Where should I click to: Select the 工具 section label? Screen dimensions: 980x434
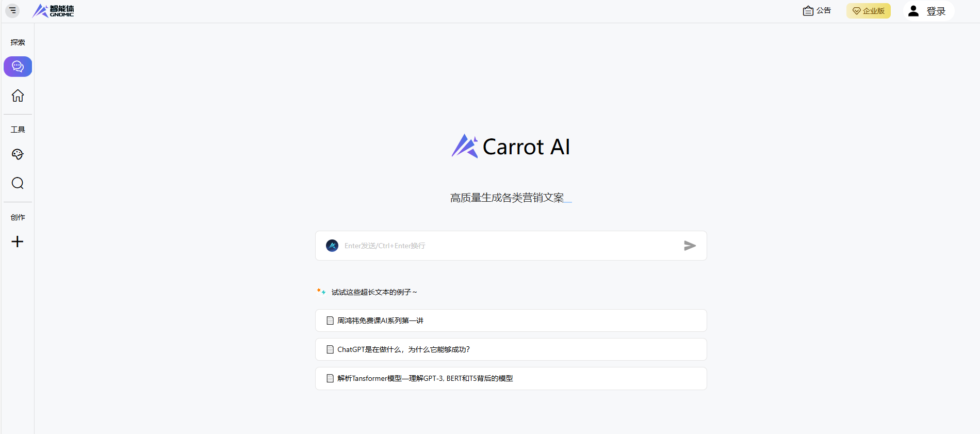(18, 130)
